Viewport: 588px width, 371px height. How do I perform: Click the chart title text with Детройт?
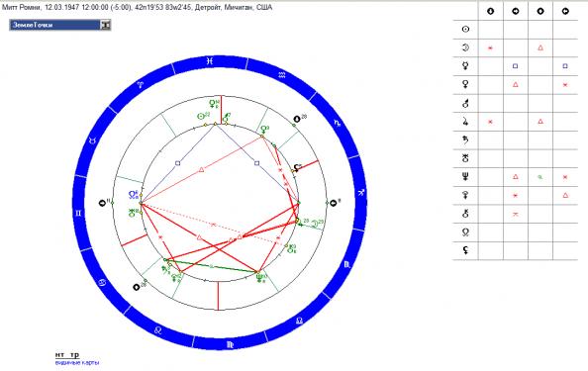pyautogui.click(x=138, y=7)
